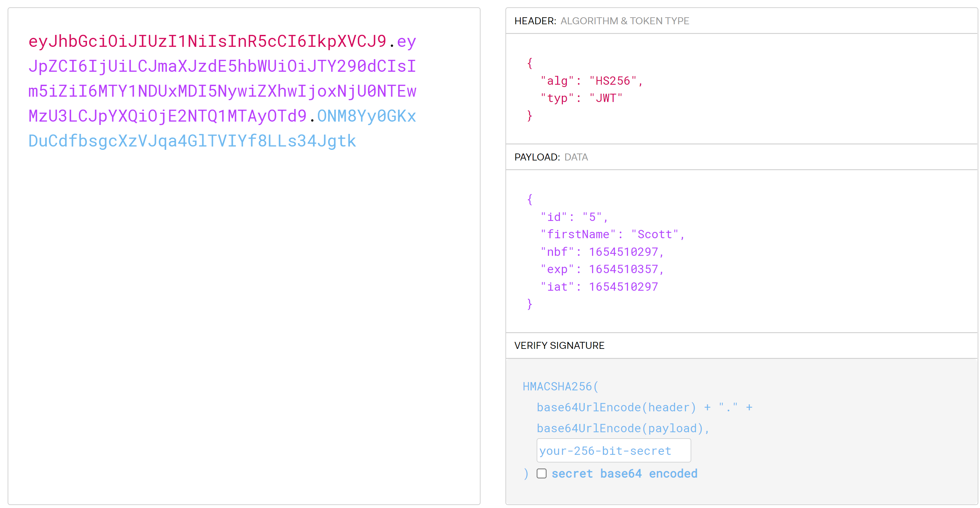Click the purple encoded payload token segment

tap(222, 91)
